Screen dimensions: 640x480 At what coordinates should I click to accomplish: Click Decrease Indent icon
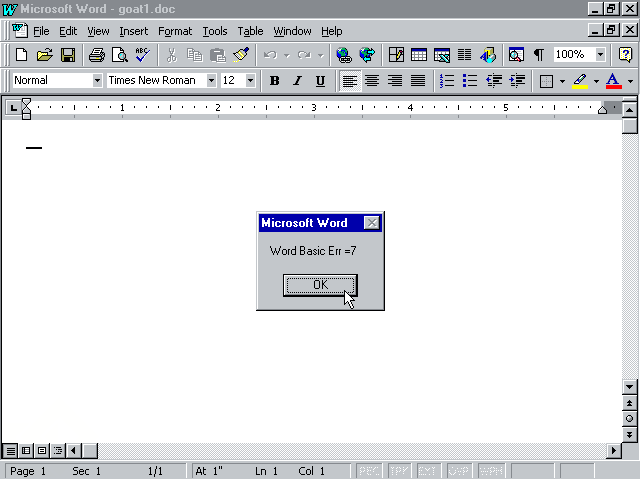coord(493,81)
